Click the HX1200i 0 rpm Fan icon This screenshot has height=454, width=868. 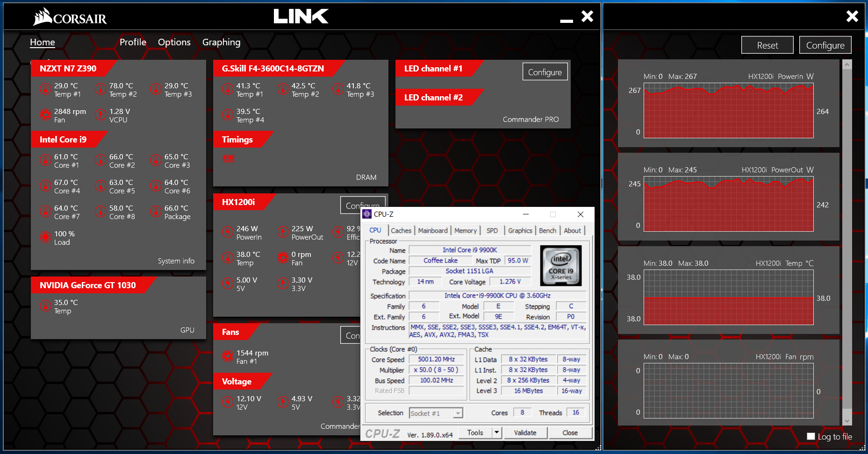tap(283, 257)
